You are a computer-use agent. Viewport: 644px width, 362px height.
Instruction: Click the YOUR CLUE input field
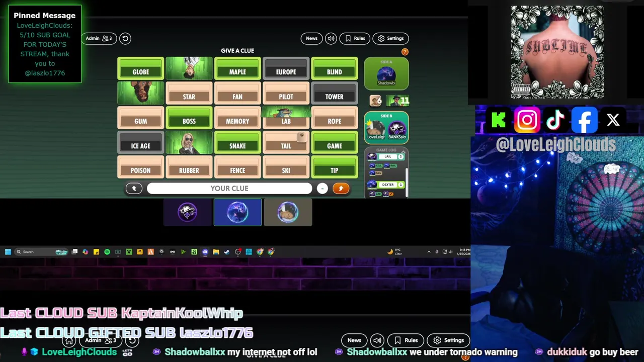click(229, 188)
